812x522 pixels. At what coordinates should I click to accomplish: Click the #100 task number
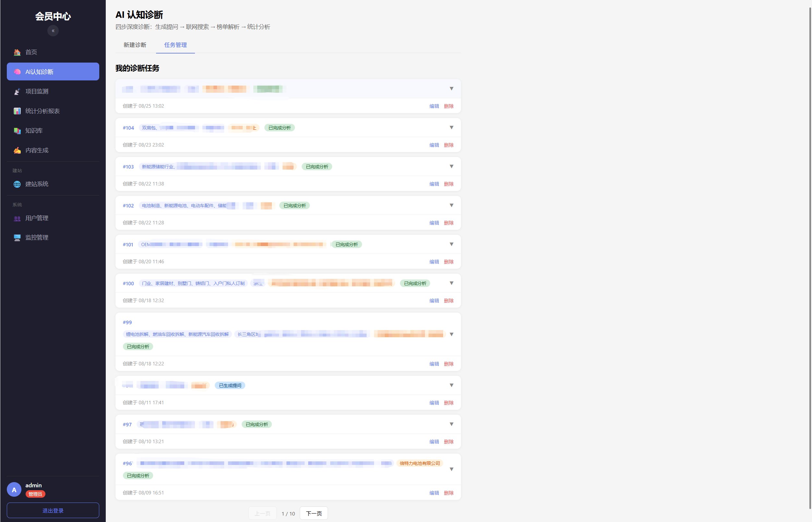(128, 284)
